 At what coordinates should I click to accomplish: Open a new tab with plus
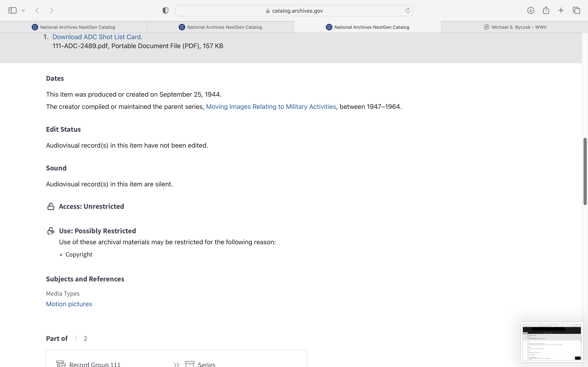[561, 10]
